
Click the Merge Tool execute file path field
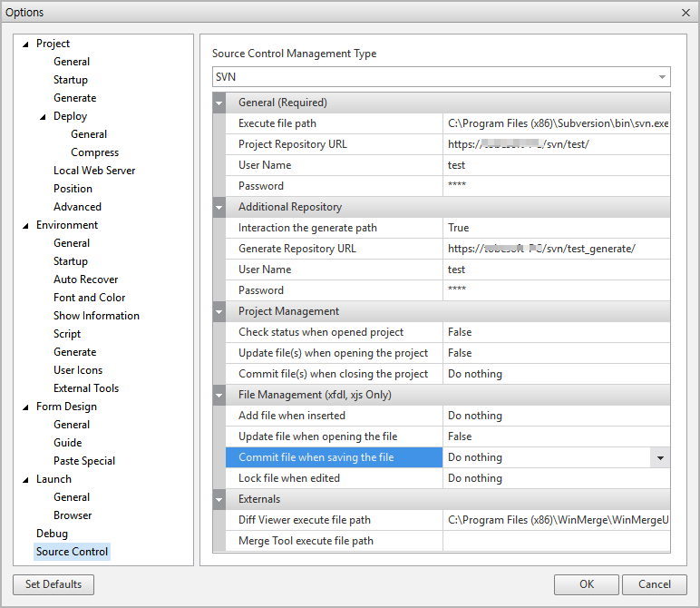click(x=556, y=541)
